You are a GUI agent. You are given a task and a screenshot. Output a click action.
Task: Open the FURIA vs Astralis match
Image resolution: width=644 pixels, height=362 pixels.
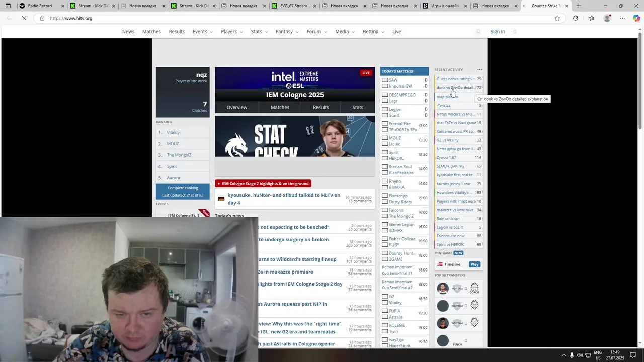tap(405, 314)
